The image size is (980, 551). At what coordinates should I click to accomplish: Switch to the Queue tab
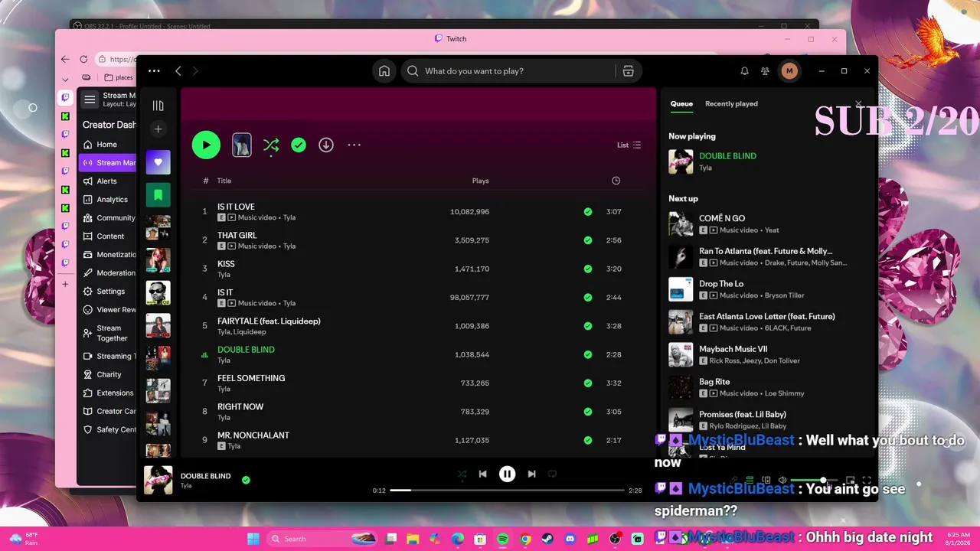[681, 104]
